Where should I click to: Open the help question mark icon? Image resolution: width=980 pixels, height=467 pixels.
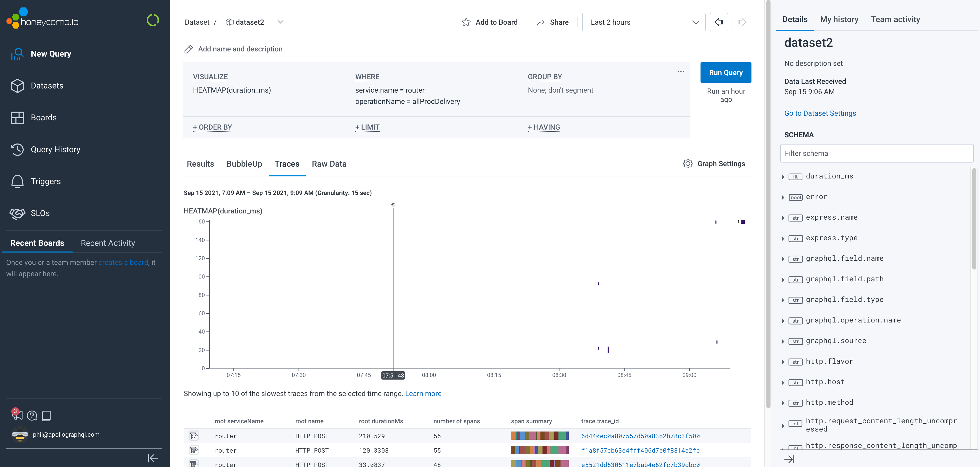click(x=32, y=416)
